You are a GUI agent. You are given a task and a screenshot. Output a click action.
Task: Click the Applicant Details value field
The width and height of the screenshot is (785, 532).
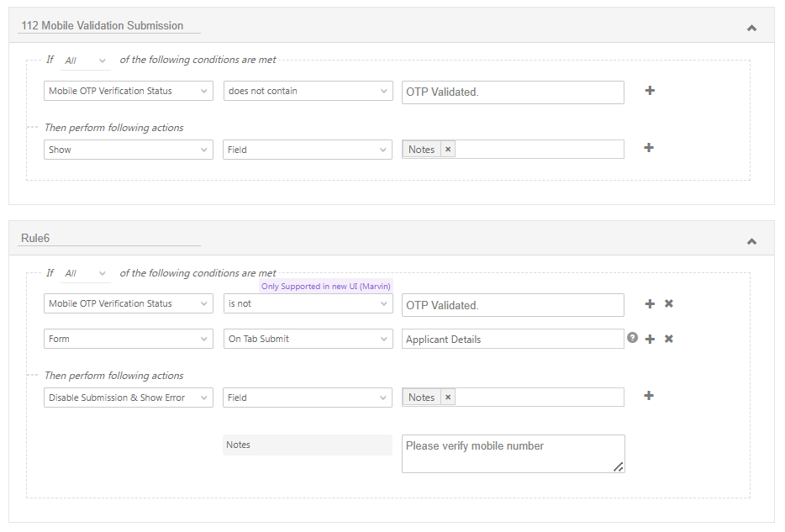point(512,339)
